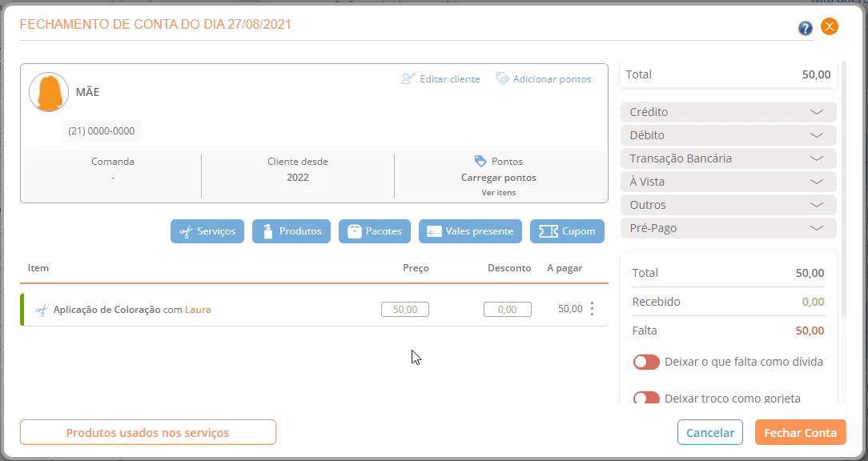Click Ver itens under Carregar pontos
This screenshot has height=461, width=868.
click(498, 192)
